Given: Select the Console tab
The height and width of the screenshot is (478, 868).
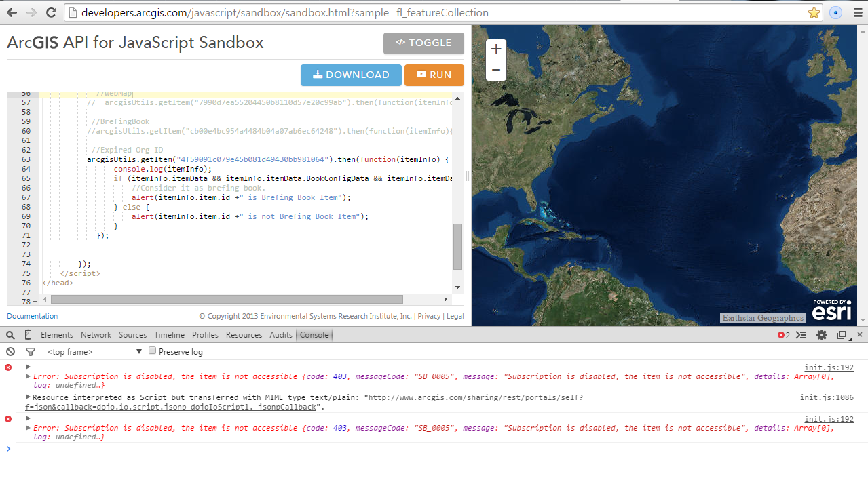Looking at the screenshot, I should [314, 335].
